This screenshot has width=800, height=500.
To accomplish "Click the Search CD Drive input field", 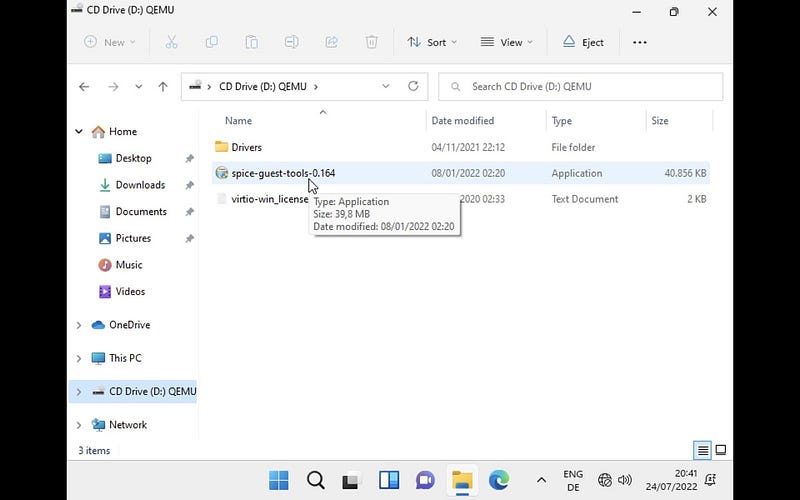I will (581, 87).
